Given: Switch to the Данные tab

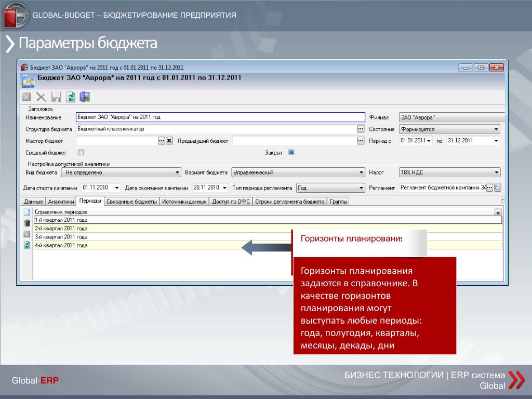Looking at the screenshot, I should click(x=33, y=202).
